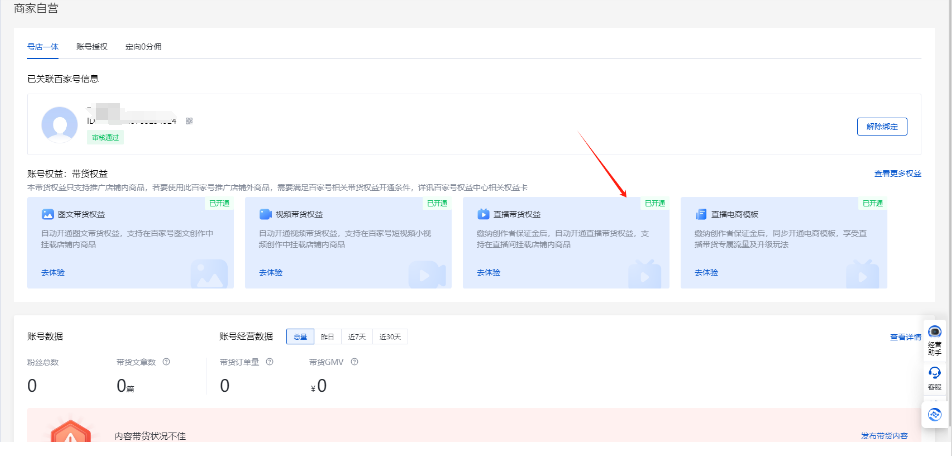Image resolution: width=952 pixels, height=456 pixels.
Task: Click the 视频带货权益 card title
Action: pos(299,215)
